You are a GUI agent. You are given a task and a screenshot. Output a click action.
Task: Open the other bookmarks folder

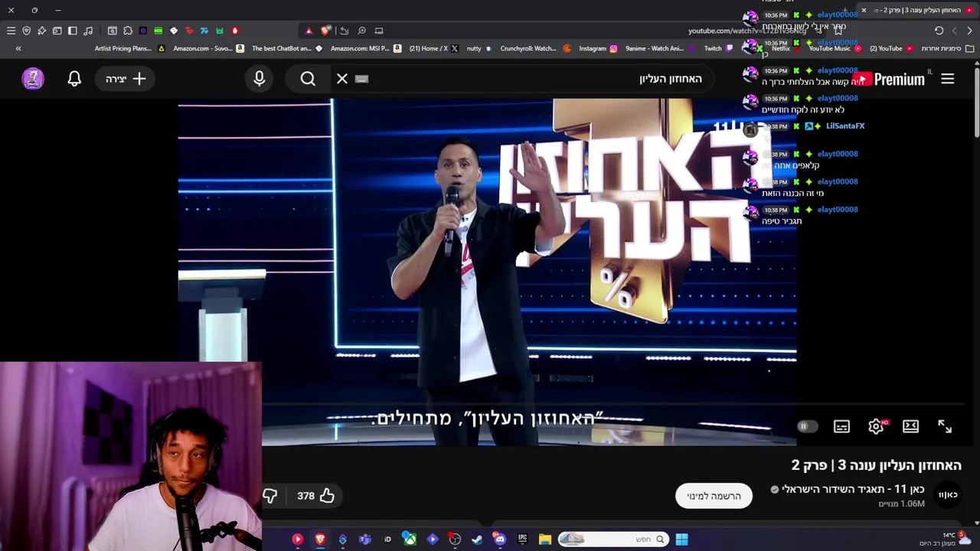coord(946,48)
